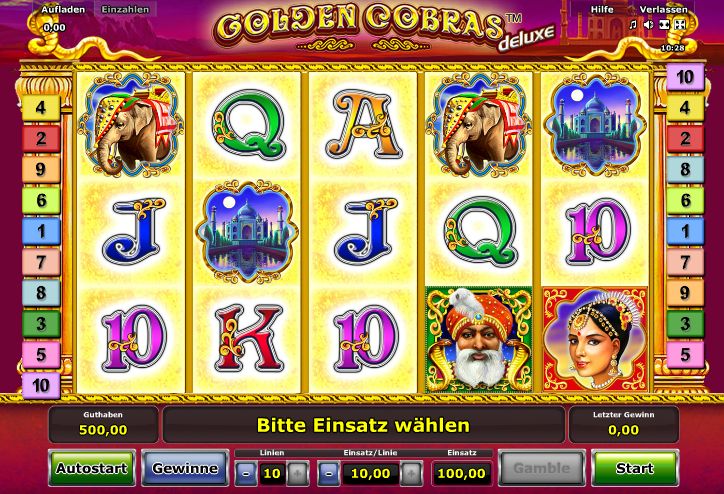The height and width of the screenshot is (494, 724).
Task: Select payline 1 marker on the right
Action: [685, 231]
